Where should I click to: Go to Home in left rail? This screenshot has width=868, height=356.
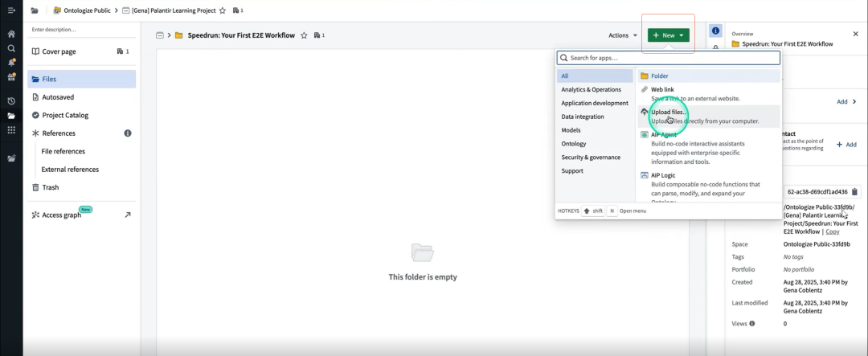point(11,34)
